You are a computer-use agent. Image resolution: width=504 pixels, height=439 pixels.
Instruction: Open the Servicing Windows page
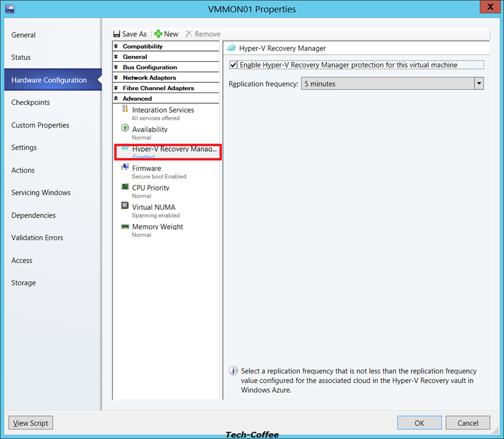(x=41, y=192)
